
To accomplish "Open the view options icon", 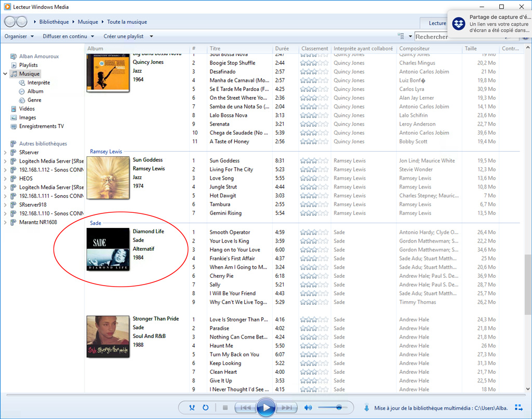I will (x=401, y=36).
